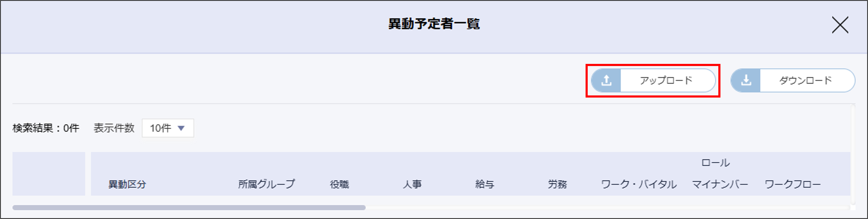
Task: Select the 労務 role column header
Action: (557, 184)
